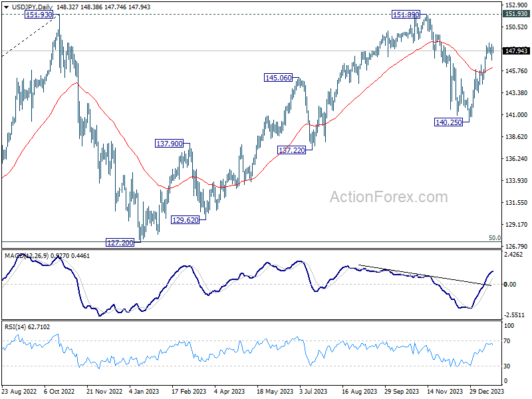Click the 151.930 high price label
Image resolution: width=532 pixels, height=399 pixels.
39,15
